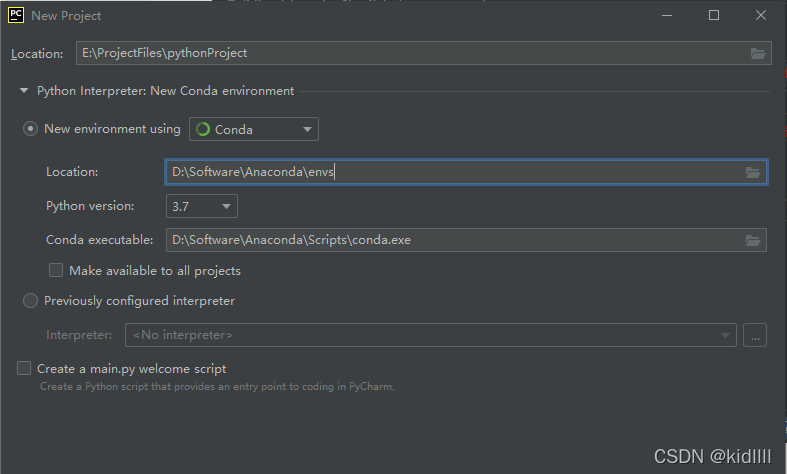The height and width of the screenshot is (474, 787).
Task: Open the Conda environment type dropdown
Action: click(253, 129)
